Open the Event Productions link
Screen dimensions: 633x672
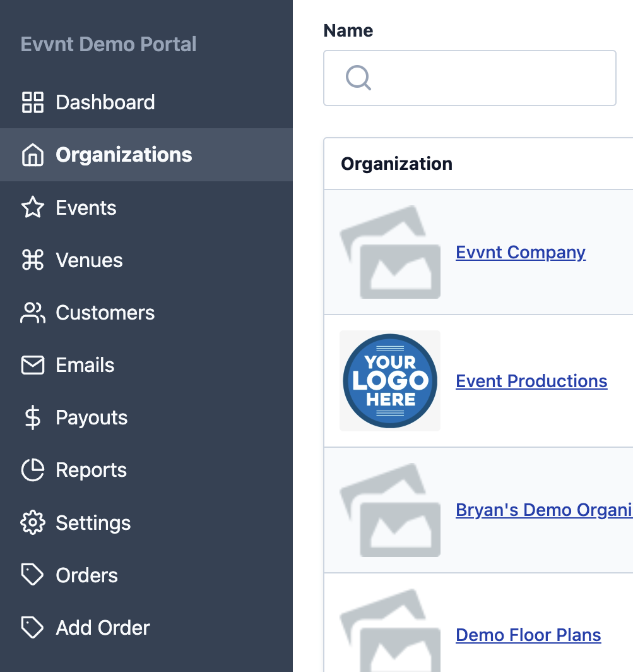[531, 381]
